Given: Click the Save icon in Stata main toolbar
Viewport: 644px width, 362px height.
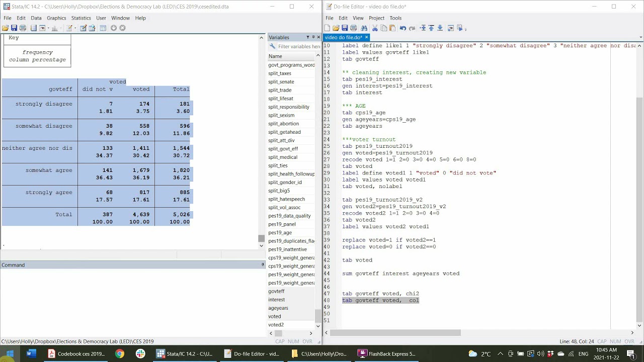Looking at the screenshot, I should (x=14, y=28).
